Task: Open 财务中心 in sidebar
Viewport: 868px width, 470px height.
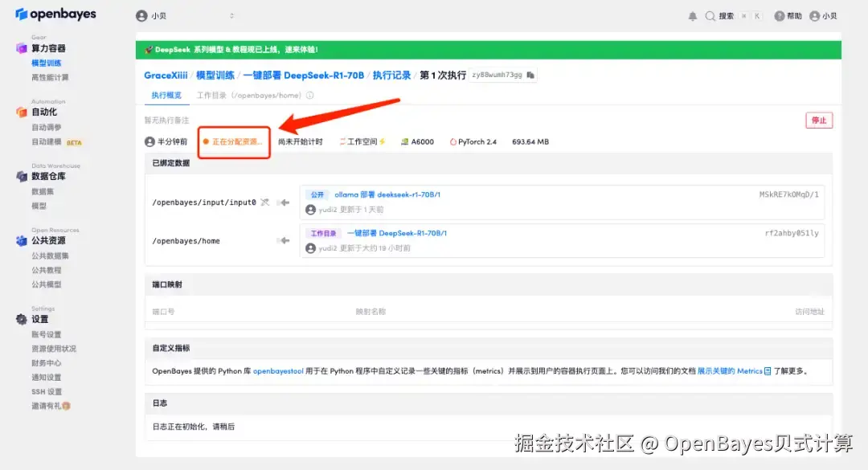Action: point(47,363)
